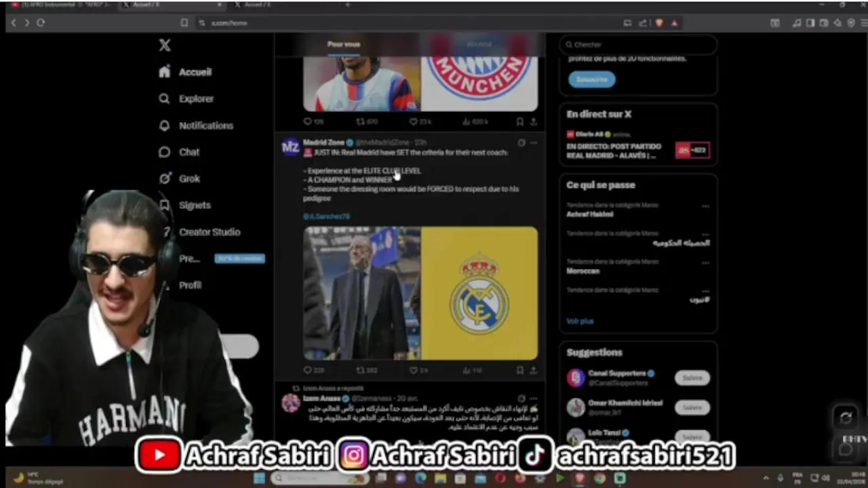Open Madrid Zone account name
868x488 pixels.
(324, 142)
